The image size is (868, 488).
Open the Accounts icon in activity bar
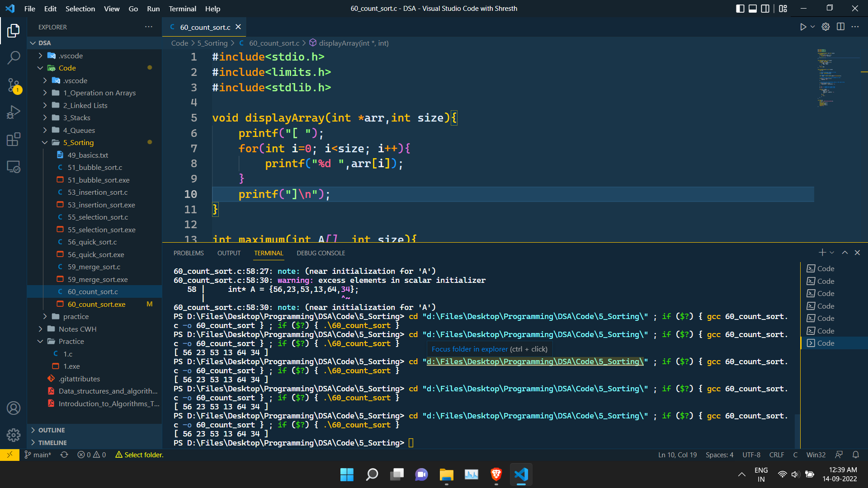click(x=14, y=408)
